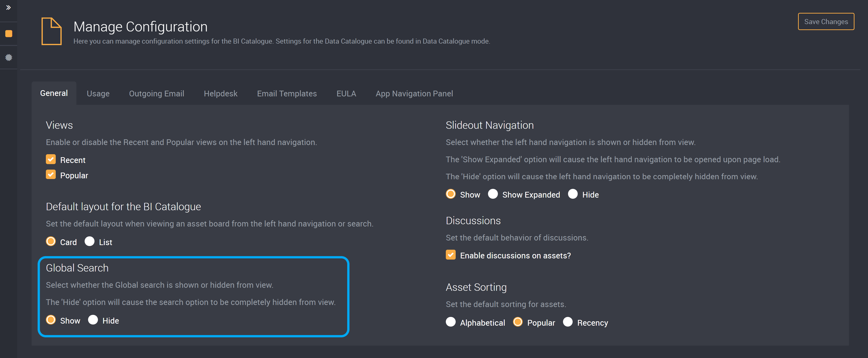Image resolution: width=868 pixels, height=358 pixels.
Task: Click the Save Changes button
Action: click(x=826, y=22)
